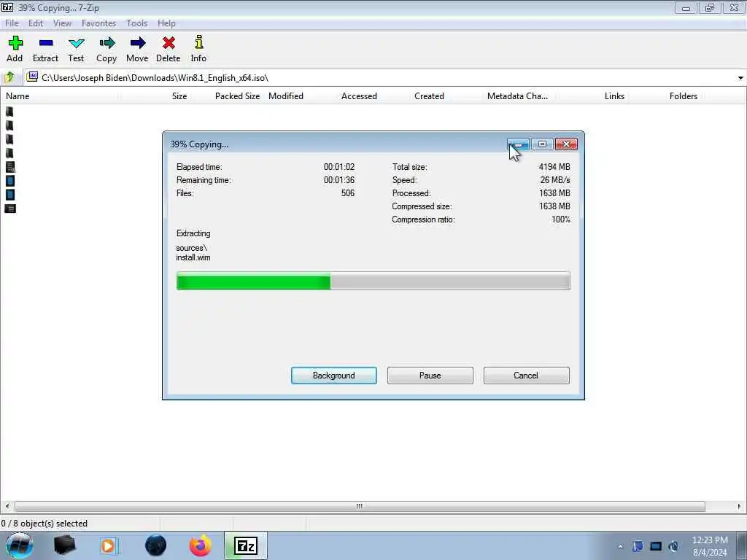Go up one folder level icon

(x=9, y=77)
